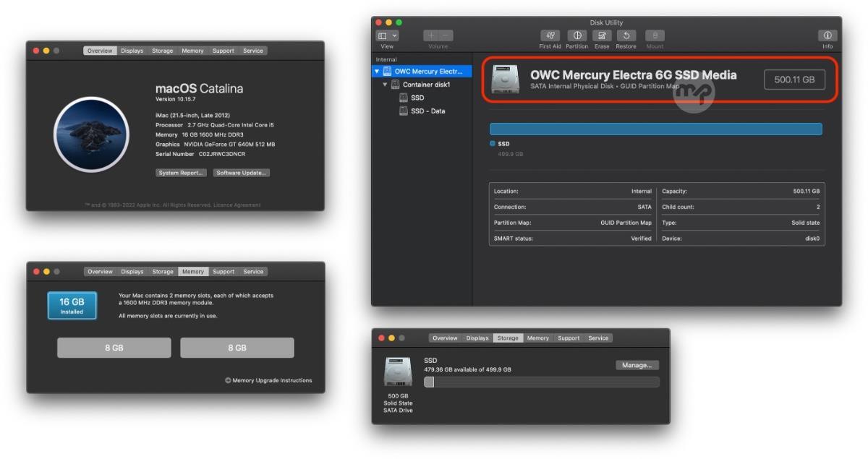Image resolution: width=868 pixels, height=459 pixels.
Task: Open Storage tab in the macOS Catalina window
Action: tap(163, 51)
